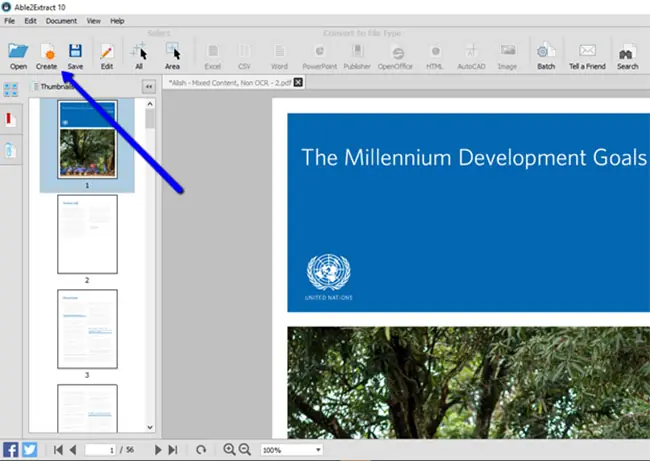Go to first page
This screenshot has width=650, height=461.
(x=58, y=450)
